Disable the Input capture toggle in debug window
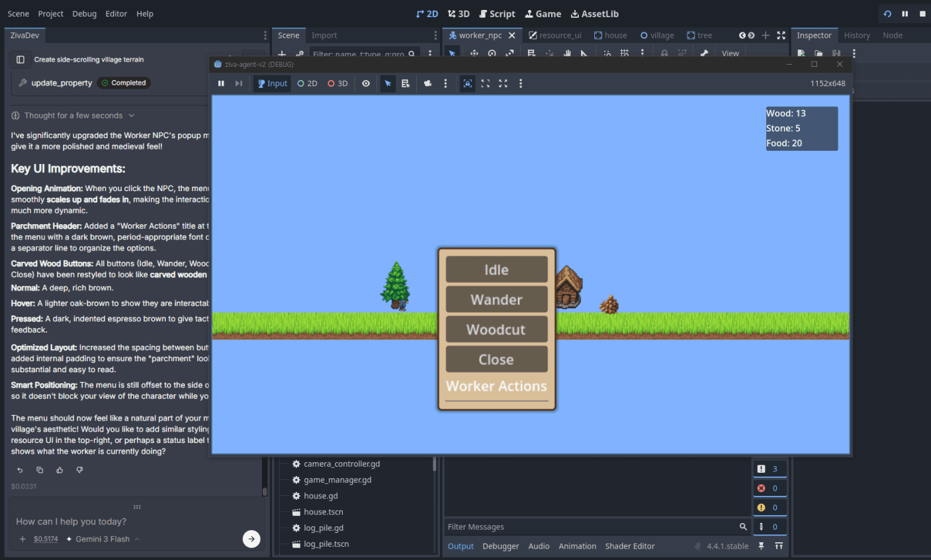The width and height of the screenshot is (931, 560). 271,83
